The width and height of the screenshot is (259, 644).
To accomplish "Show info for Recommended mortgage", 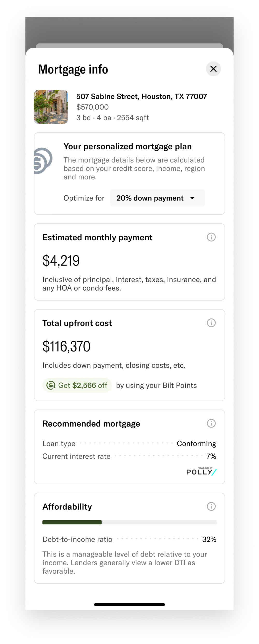I will [211, 423].
